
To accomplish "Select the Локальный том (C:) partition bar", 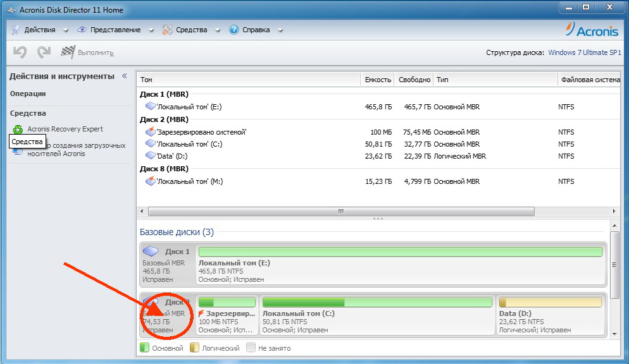I will pyautogui.click(x=377, y=303).
